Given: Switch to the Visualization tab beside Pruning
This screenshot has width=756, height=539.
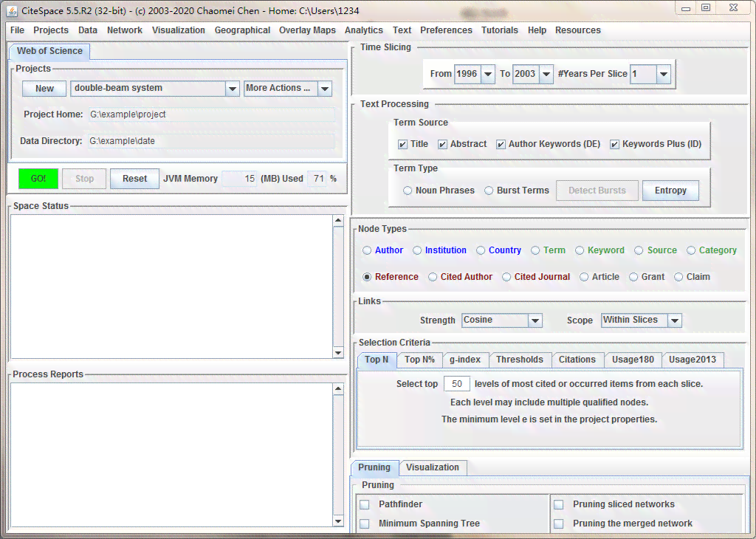Looking at the screenshot, I should [x=433, y=467].
